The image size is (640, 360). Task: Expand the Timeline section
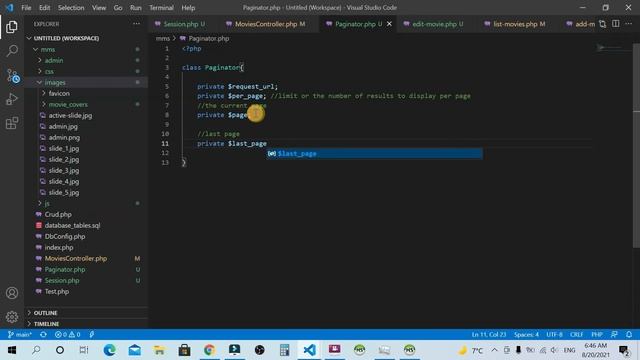(x=46, y=324)
